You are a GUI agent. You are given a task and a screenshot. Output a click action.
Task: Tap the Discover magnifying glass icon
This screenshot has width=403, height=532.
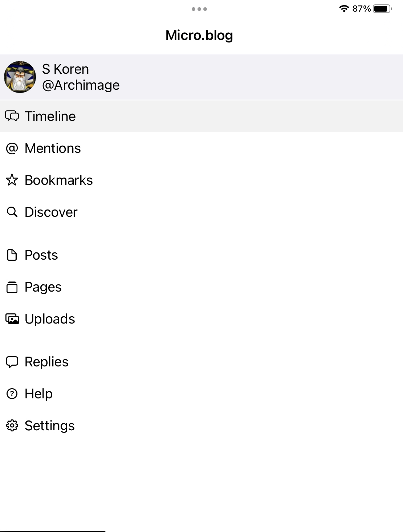[12, 212]
